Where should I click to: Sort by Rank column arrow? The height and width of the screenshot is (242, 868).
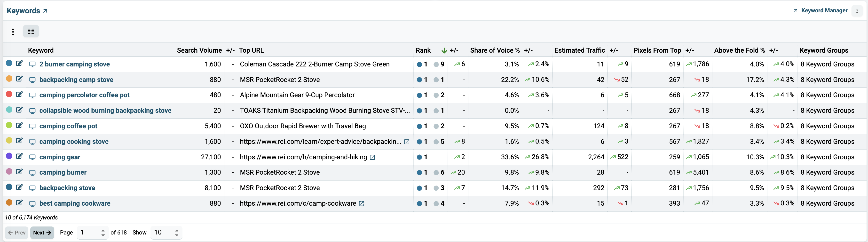pyautogui.click(x=444, y=50)
